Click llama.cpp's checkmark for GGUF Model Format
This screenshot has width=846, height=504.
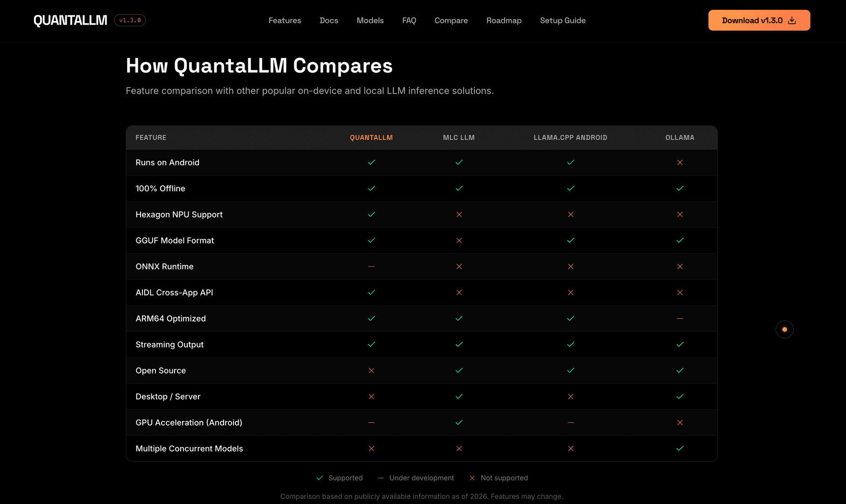point(571,240)
